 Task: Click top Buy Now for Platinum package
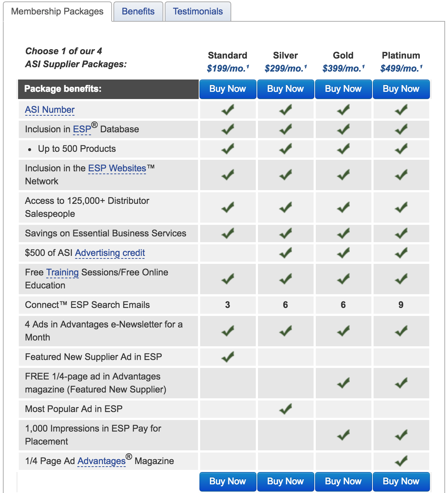pos(401,89)
